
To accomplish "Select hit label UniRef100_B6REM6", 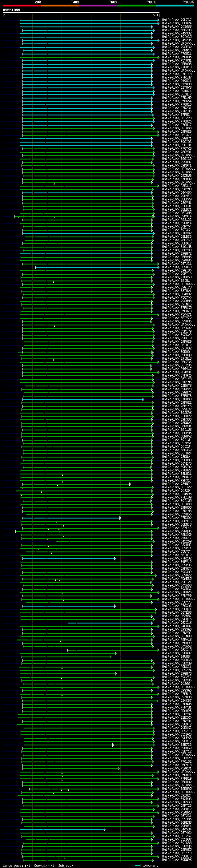I will point(177,822).
